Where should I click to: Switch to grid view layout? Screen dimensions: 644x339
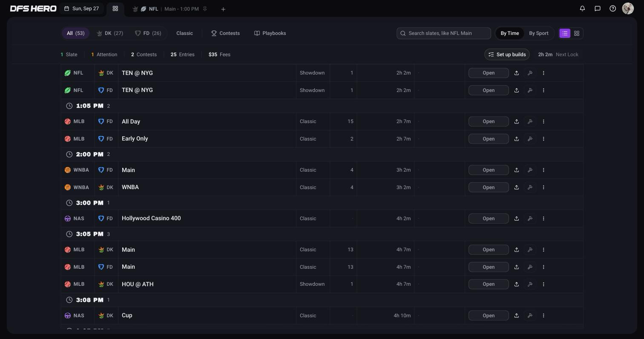click(577, 33)
